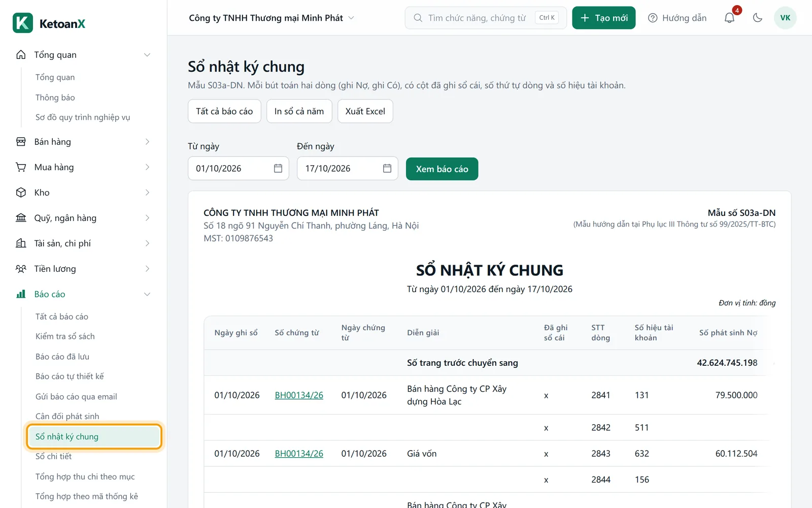Viewport: 812px width, 508px height.
Task: Click the Bán hàng store icon
Action: click(x=21, y=142)
